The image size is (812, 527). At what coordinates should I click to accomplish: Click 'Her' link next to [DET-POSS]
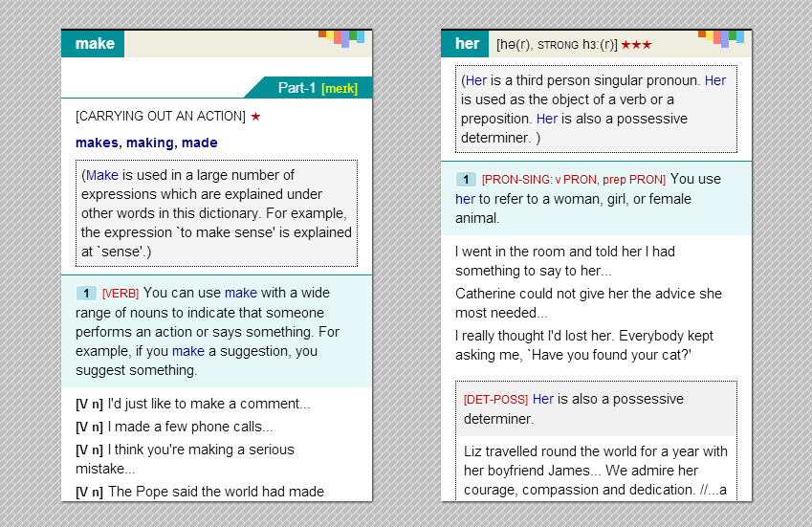click(543, 399)
